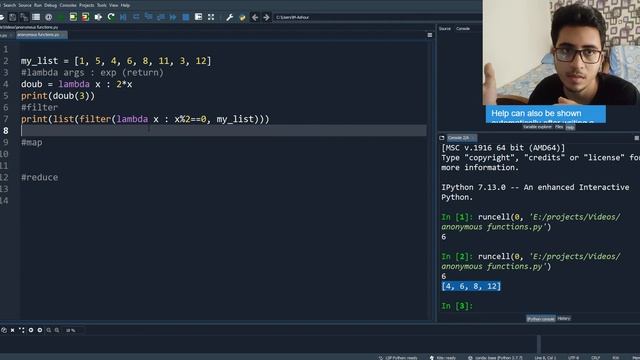Go forward with the right arrow icon
This screenshot has width=640, height=360.
[266, 17]
